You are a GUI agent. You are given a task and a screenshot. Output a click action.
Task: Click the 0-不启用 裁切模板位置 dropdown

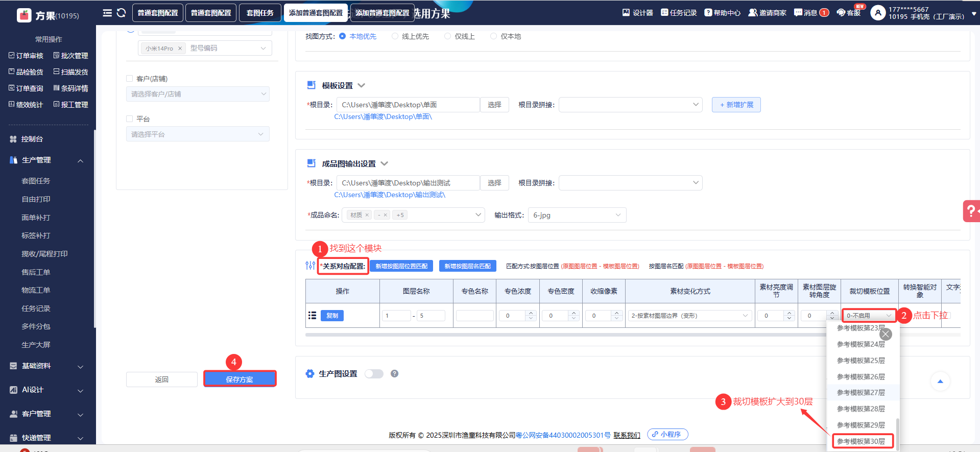point(869,316)
